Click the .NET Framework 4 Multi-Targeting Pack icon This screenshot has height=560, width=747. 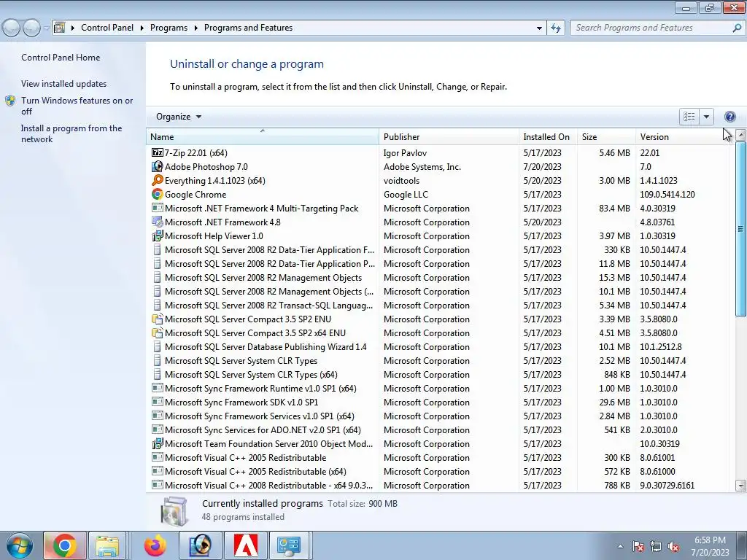click(157, 208)
